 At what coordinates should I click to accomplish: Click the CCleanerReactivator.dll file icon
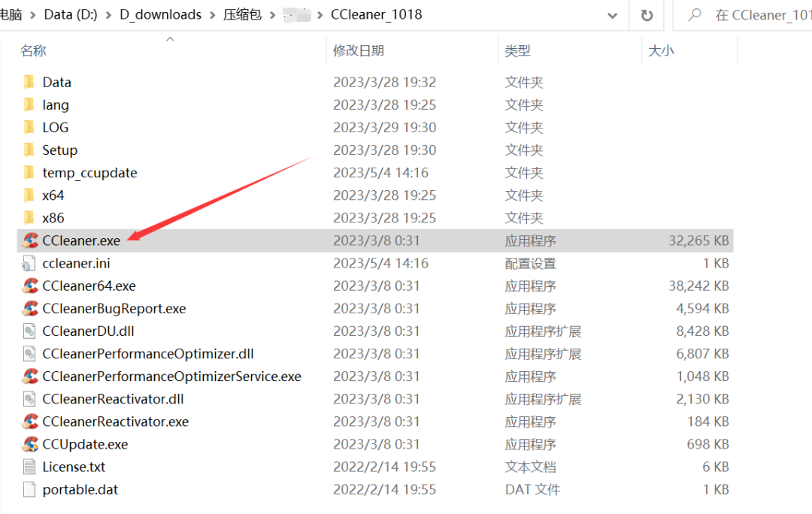[x=29, y=399]
